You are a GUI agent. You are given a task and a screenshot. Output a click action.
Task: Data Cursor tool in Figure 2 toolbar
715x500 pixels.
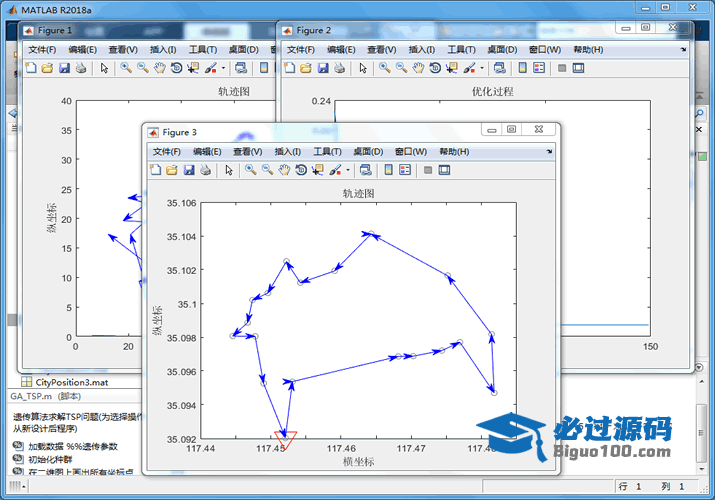coord(452,68)
